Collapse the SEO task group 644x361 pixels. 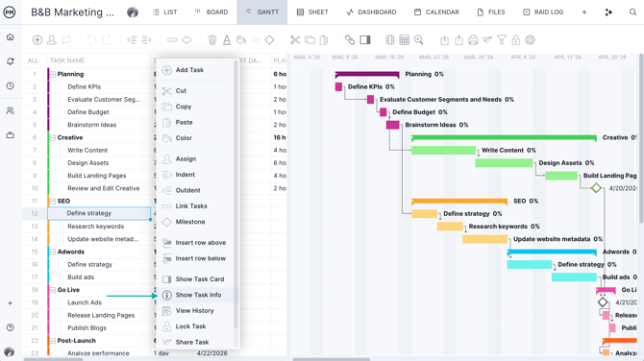tap(53, 201)
